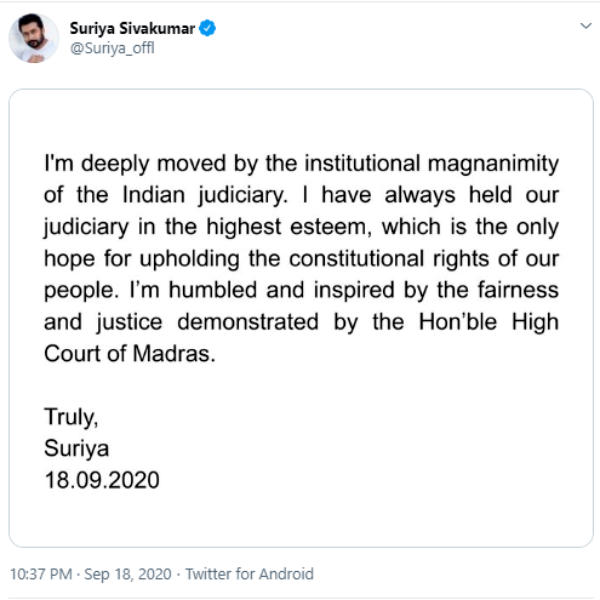
Task: Visit the @Suriya_offl handle
Action: (x=112, y=49)
